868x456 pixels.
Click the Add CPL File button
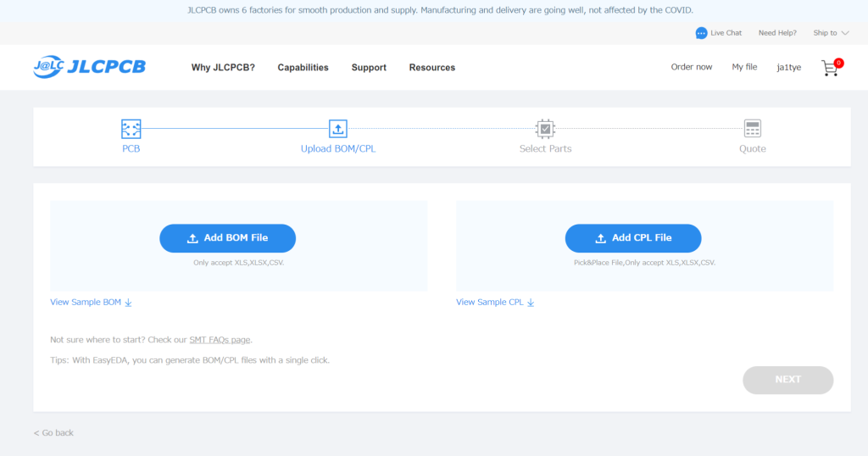633,238
